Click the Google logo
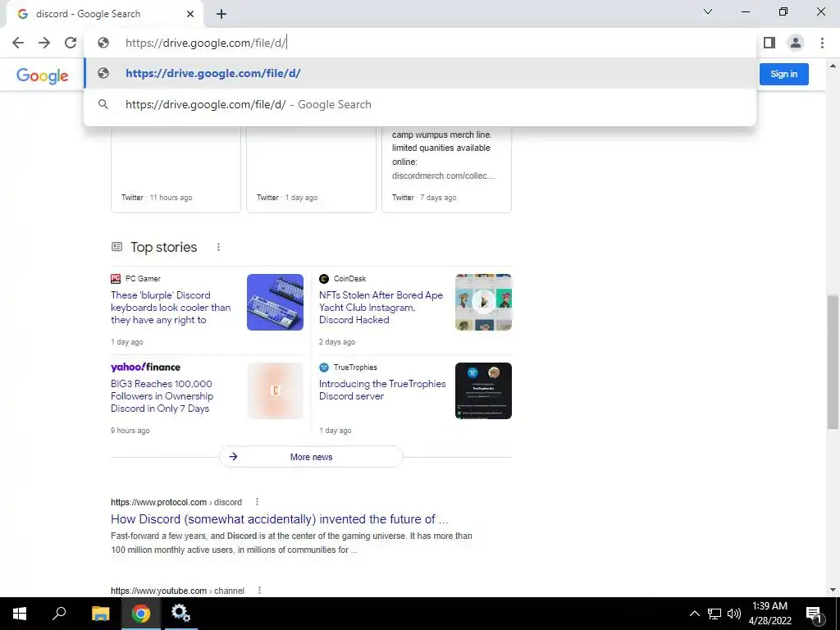 tap(43, 75)
